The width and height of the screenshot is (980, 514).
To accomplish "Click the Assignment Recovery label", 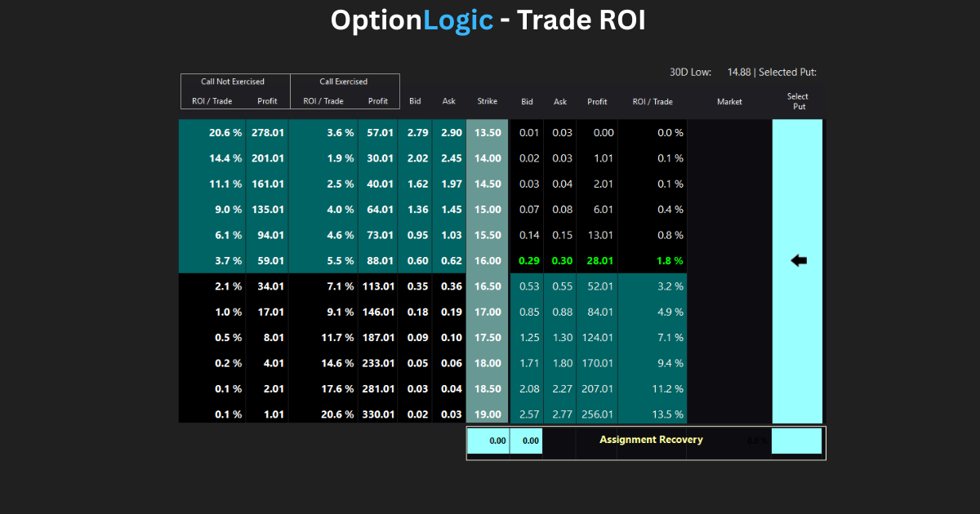I will (x=651, y=439).
